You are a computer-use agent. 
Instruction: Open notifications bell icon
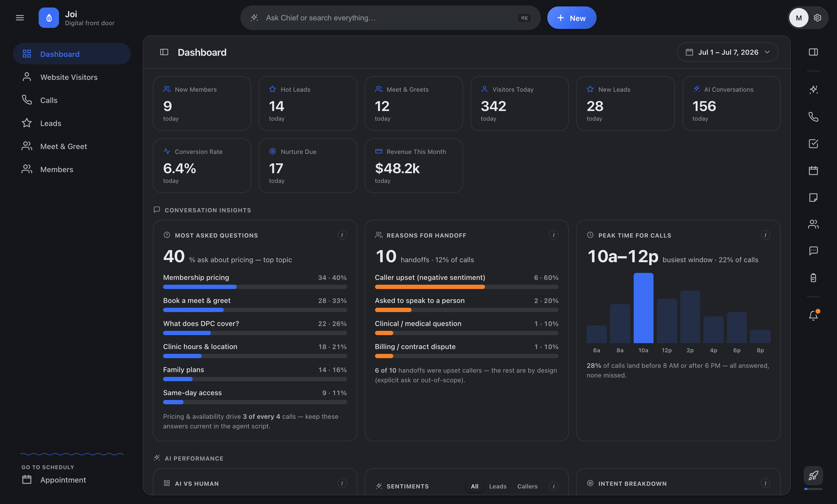[813, 315]
